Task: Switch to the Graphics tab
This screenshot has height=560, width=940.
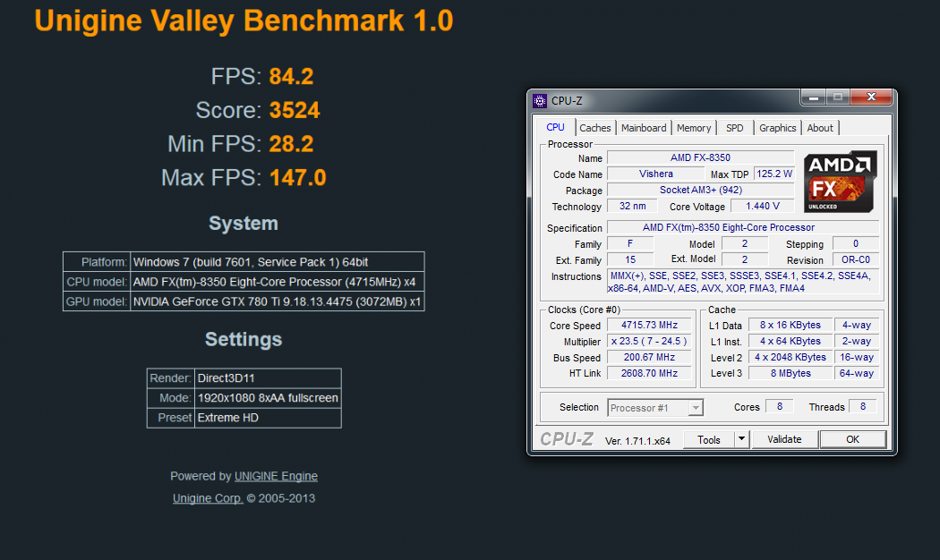Action: (778, 128)
